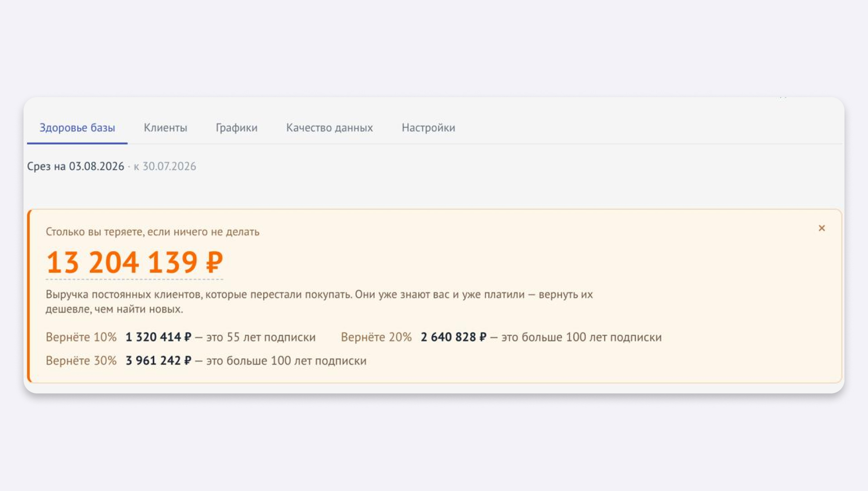This screenshot has height=491, width=868.
Task: Dismiss the orange lost-revenue banner
Action: pos(821,228)
